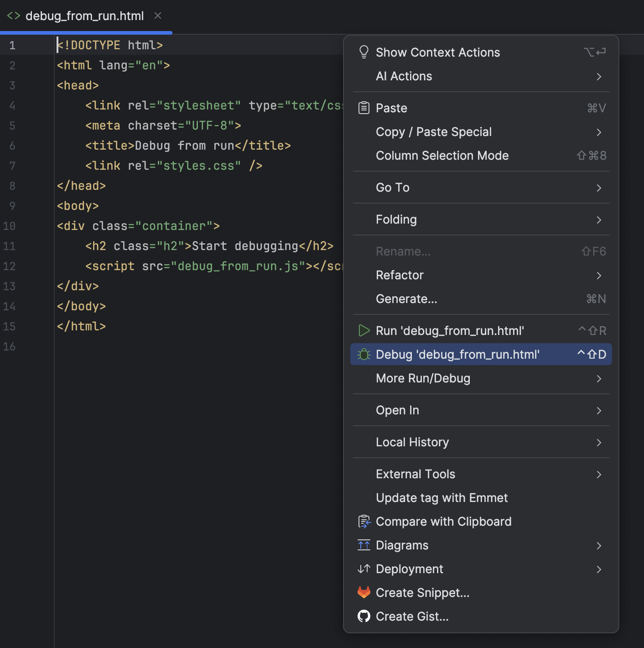Open the More Run/Debug entry

[x=481, y=378]
